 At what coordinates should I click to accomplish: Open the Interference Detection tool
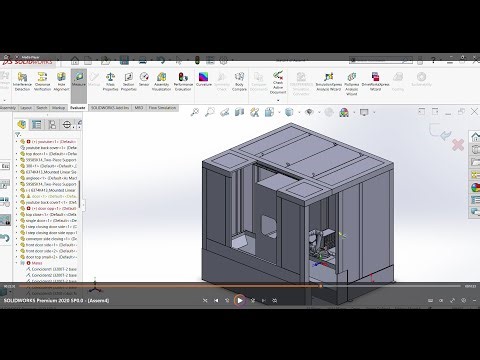tap(22, 82)
